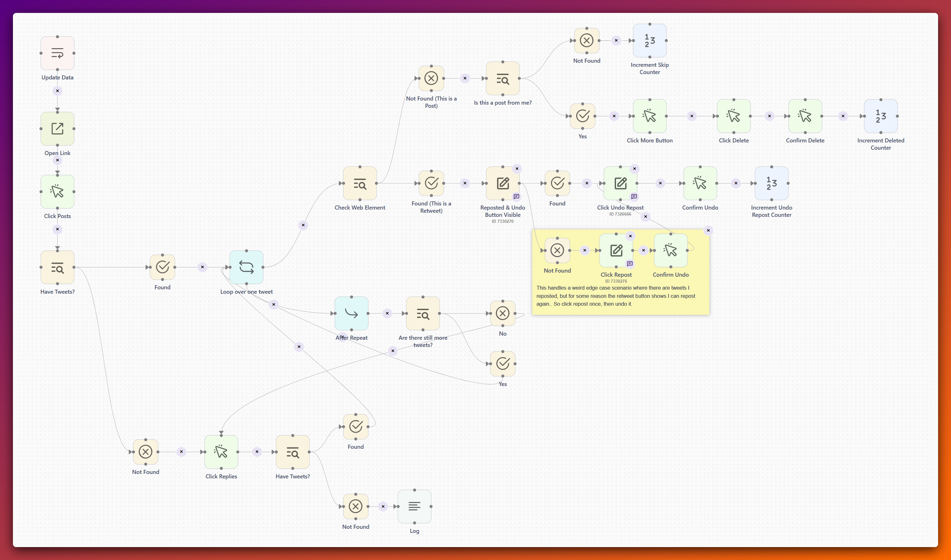
Task: Open the 'Is this a post from me?' node
Action: click(502, 79)
